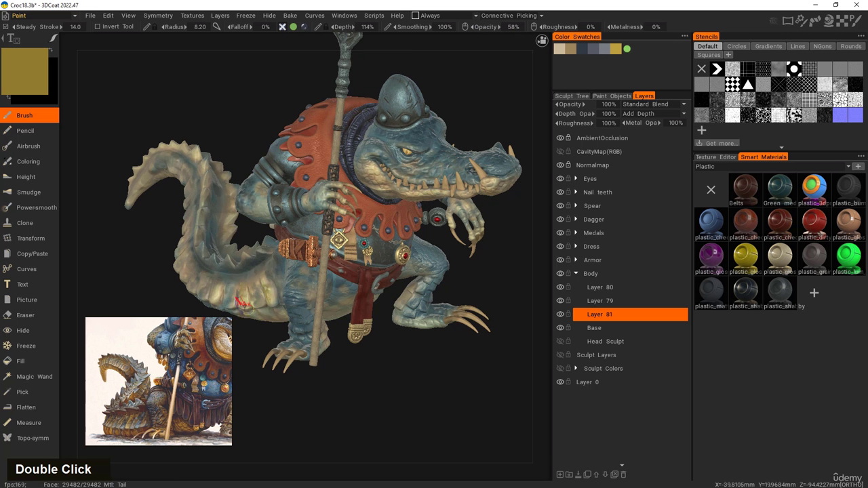This screenshot has height=488, width=868.
Task: Expand the Armor layer group
Action: [x=576, y=260]
